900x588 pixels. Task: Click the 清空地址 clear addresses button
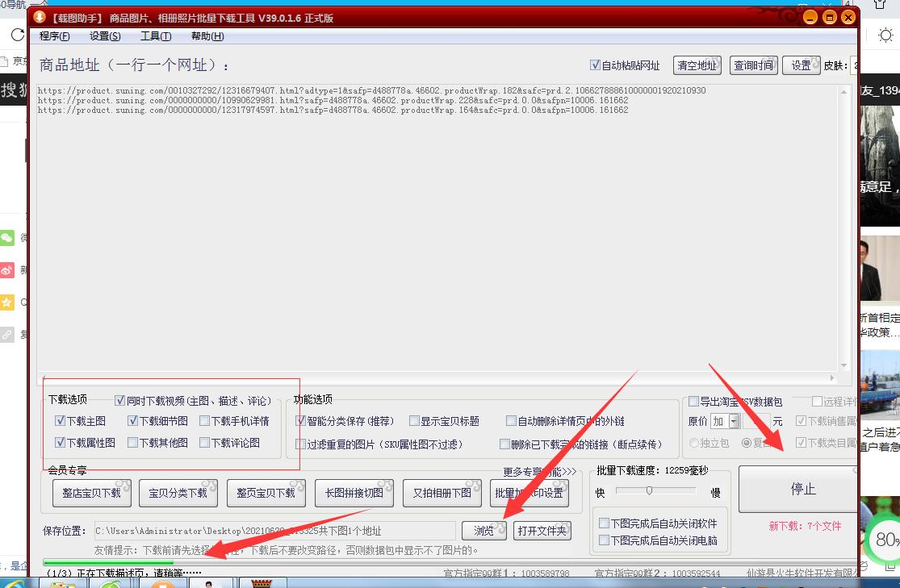(x=697, y=65)
